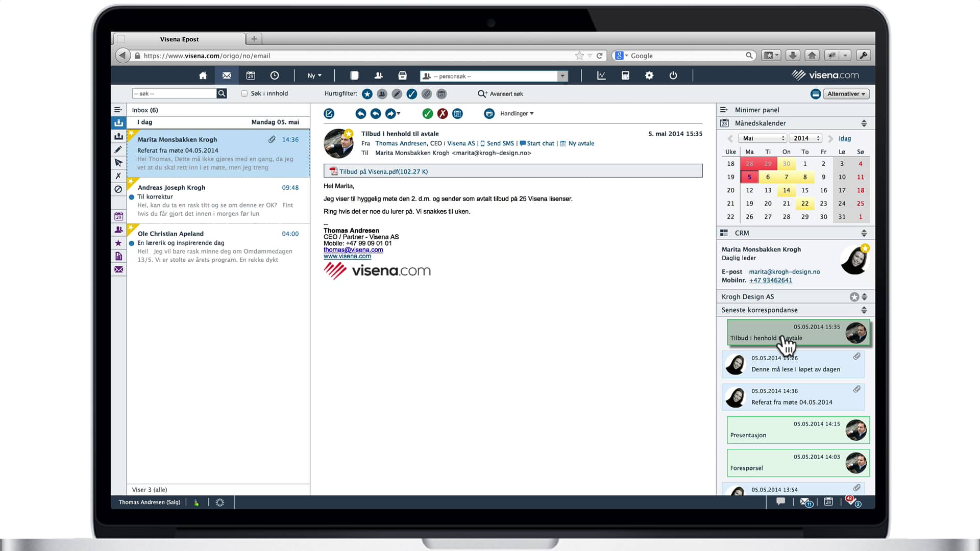The width and height of the screenshot is (980, 551).
Task: Open the month selector showing Mai
Action: coord(763,138)
